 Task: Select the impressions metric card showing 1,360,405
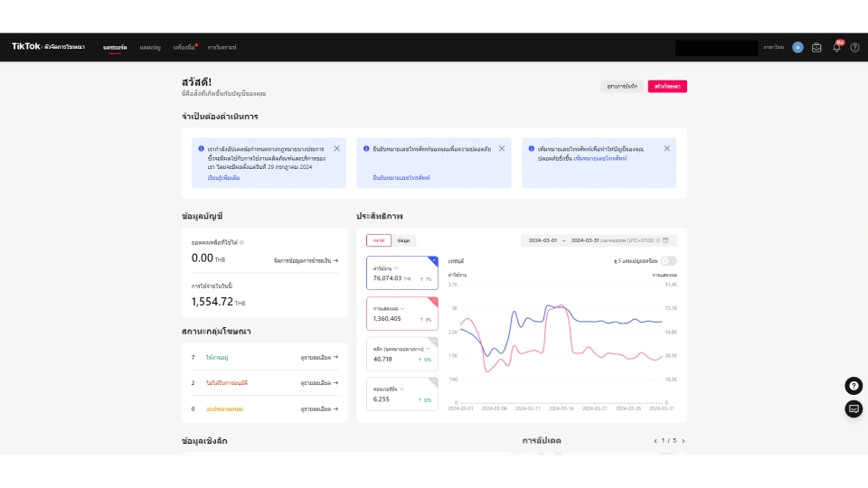pyautogui.click(x=401, y=314)
